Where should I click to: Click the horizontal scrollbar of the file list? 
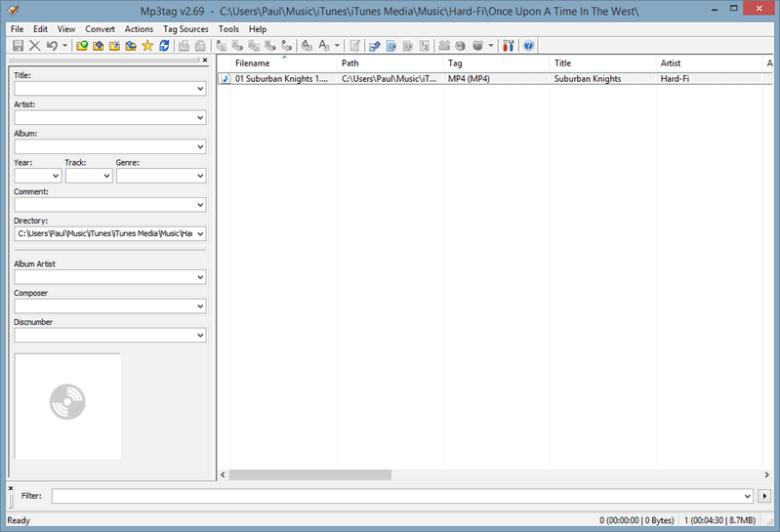pos(310,475)
